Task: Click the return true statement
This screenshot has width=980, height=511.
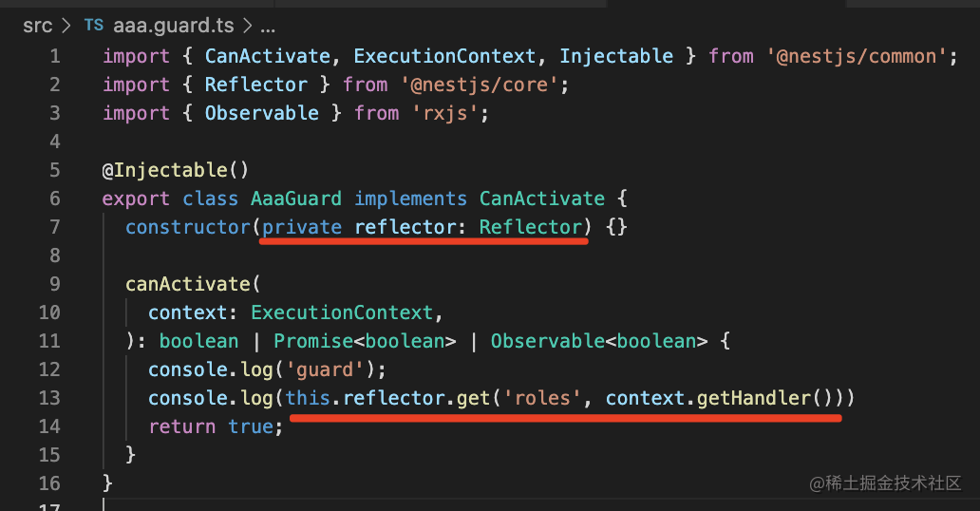Action: [x=216, y=426]
